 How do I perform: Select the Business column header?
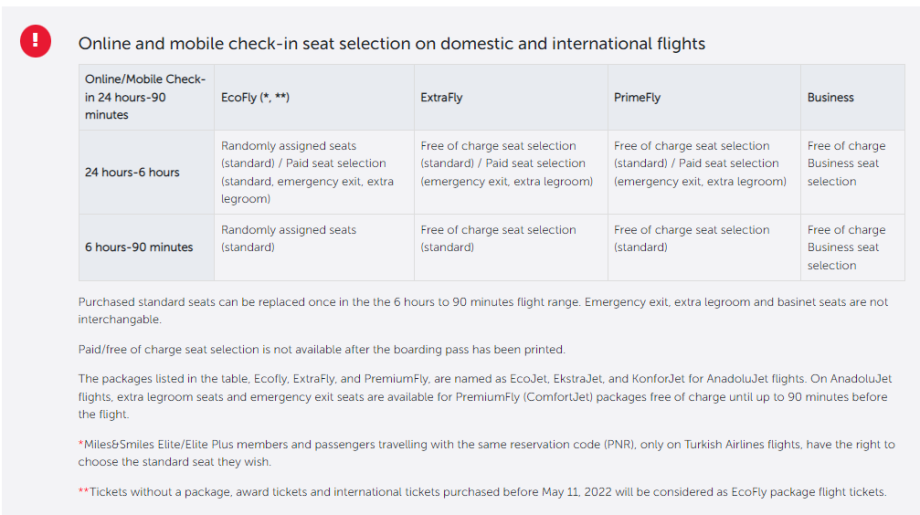point(830,98)
